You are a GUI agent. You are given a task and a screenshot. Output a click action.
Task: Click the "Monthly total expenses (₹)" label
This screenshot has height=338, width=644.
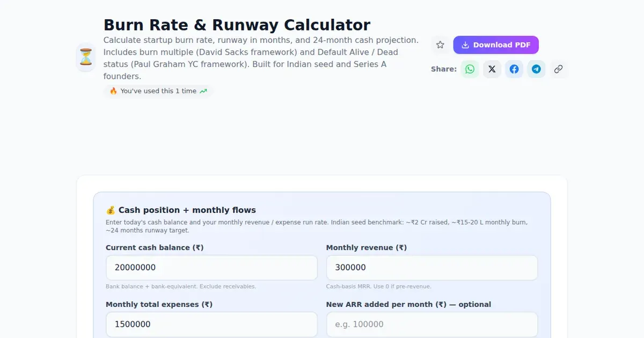click(x=159, y=305)
